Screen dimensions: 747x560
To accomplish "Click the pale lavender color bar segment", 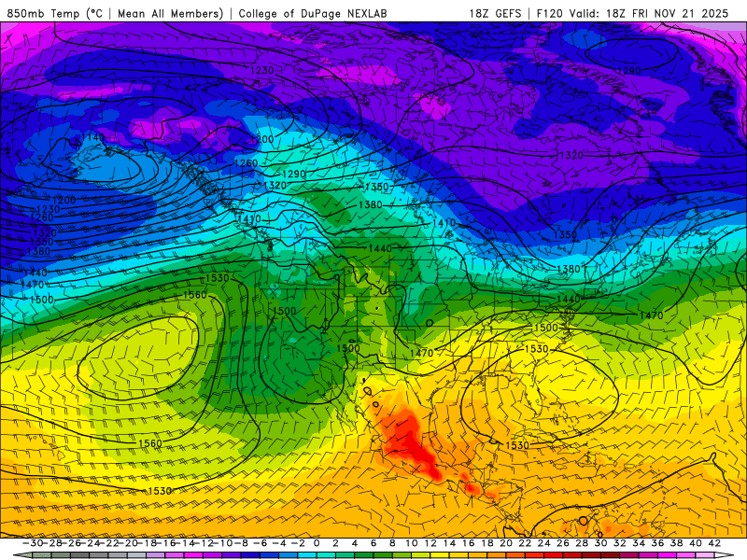I will [155, 555].
